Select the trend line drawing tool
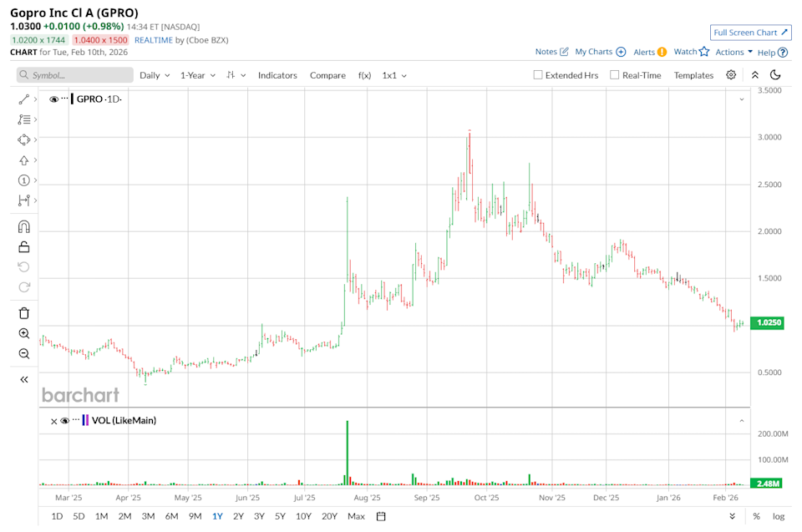The height and width of the screenshot is (532, 802). (23, 99)
